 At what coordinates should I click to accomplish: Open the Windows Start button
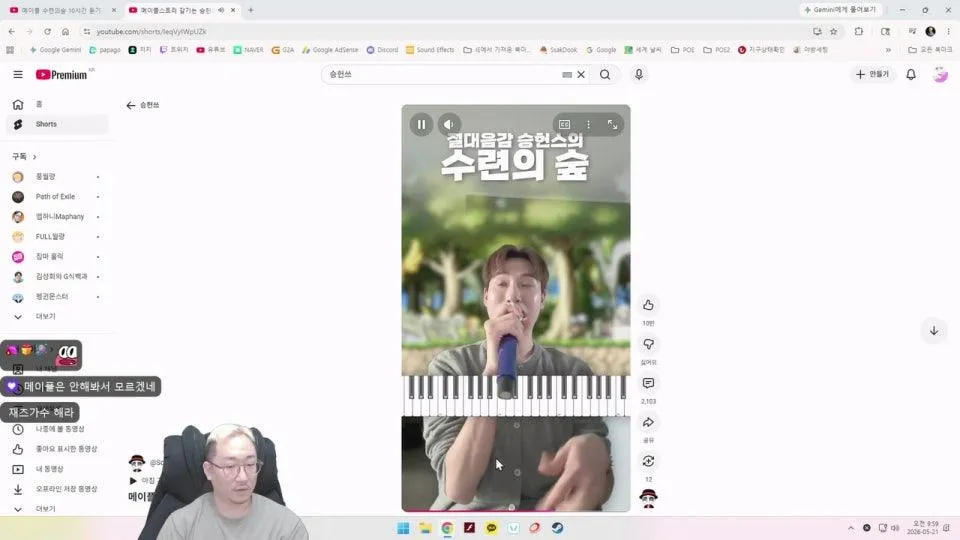403,528
